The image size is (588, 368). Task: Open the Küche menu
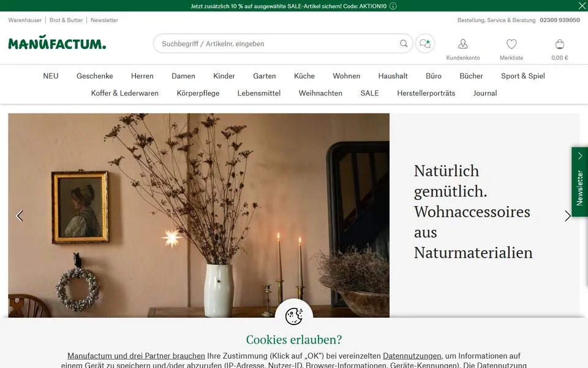(304, 76)
